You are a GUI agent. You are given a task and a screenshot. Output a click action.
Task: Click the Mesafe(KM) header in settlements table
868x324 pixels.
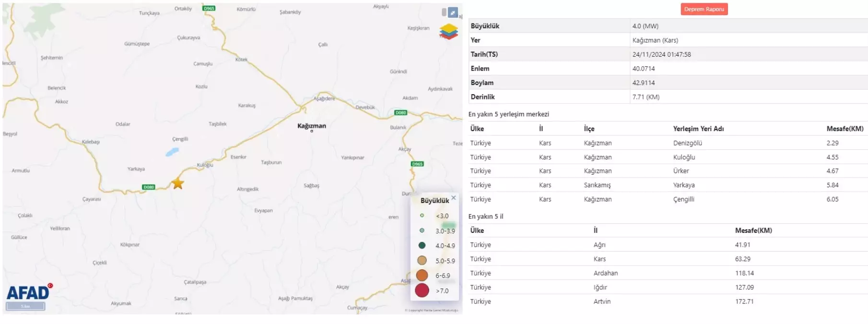point(845,129)
